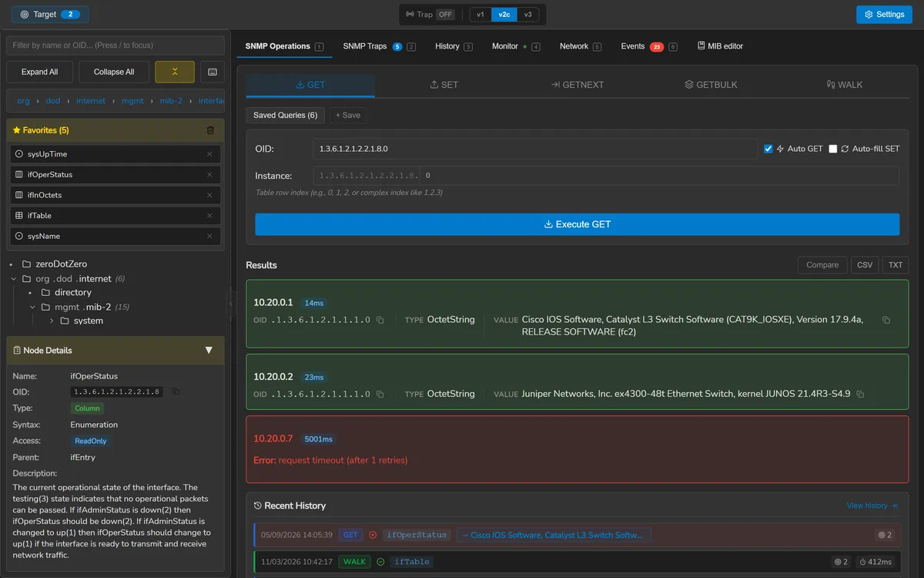Export results as CSV

865,265
